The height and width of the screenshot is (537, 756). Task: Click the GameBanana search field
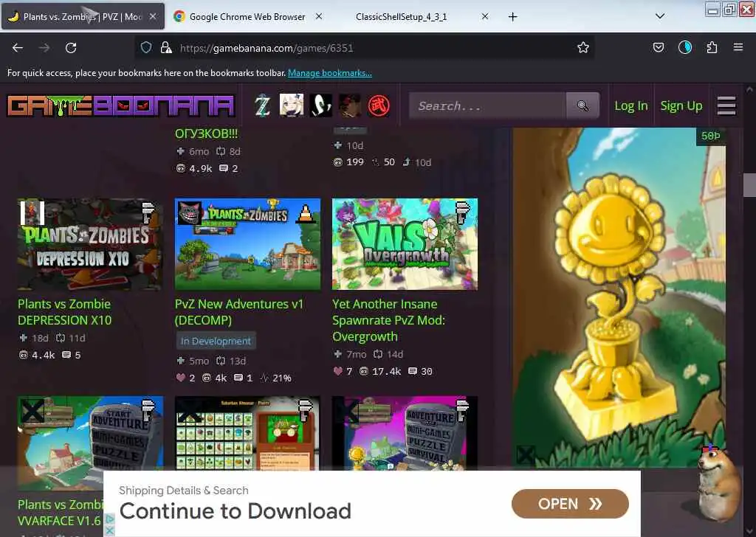coord(487,105)
